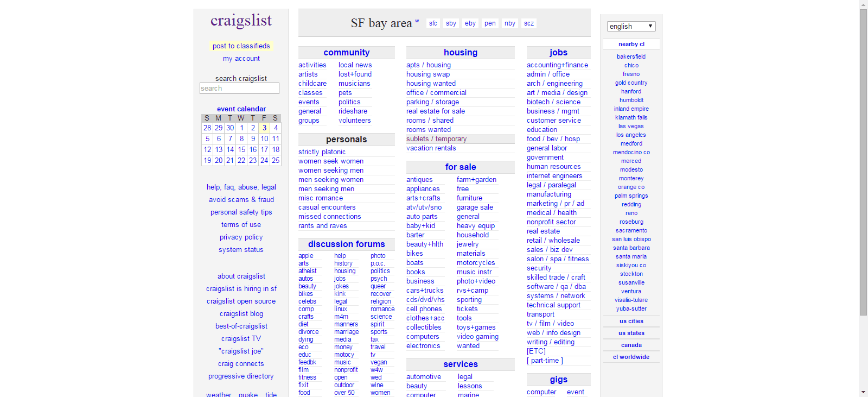The height and width of the screenshot is (397, 868).
Task: Open the discussion forums heading
Action: (x=347, y=244)
